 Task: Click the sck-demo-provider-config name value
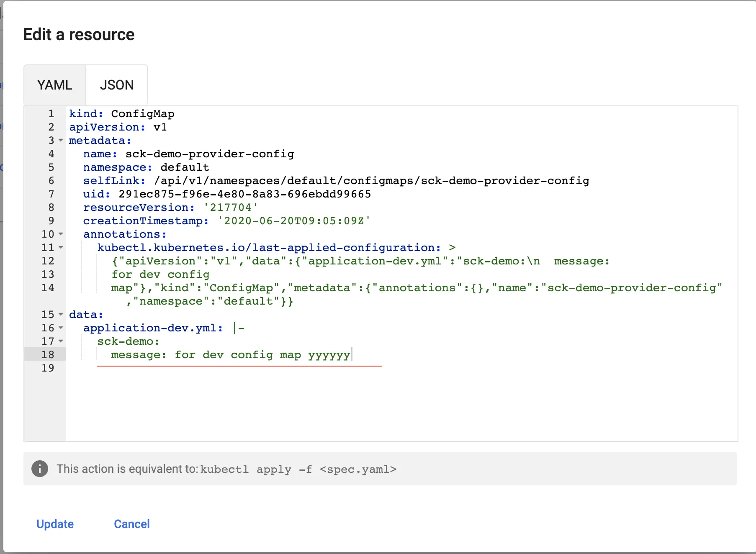(210, 154)
